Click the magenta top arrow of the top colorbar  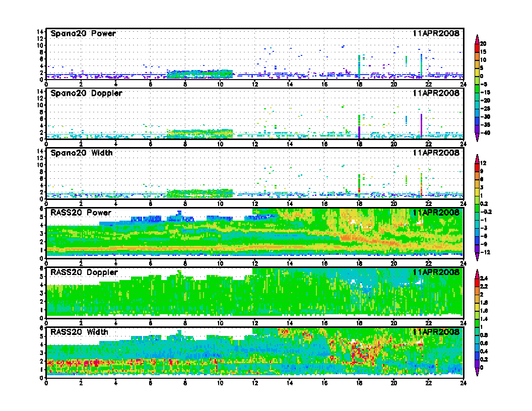coord(477,39)
